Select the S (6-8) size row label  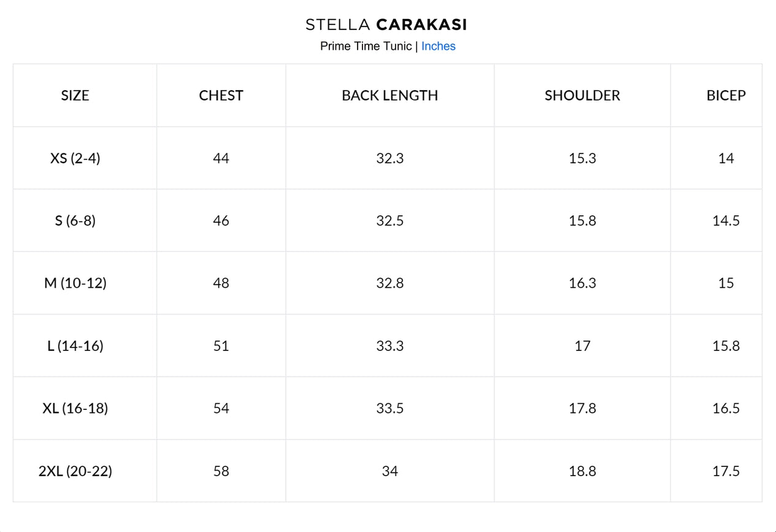click(x=75, y=221)
